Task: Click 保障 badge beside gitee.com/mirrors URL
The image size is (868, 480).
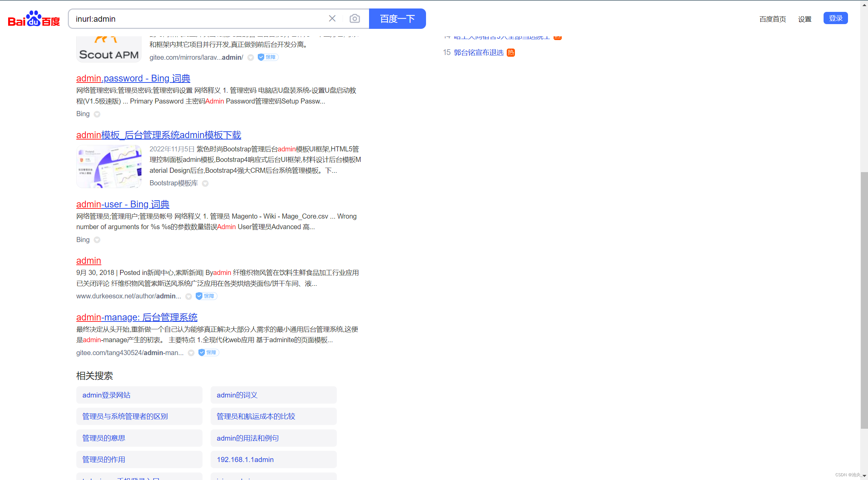Action: click(x=268, y=57)
